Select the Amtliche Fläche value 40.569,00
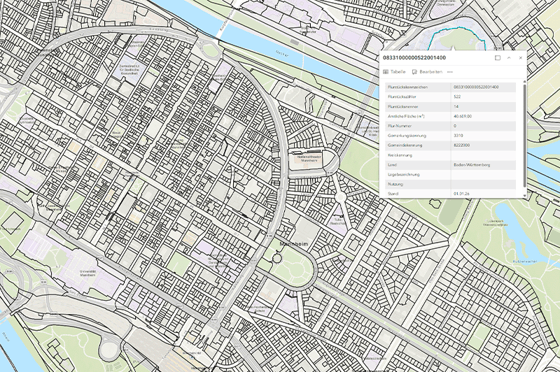 point(462,116)
